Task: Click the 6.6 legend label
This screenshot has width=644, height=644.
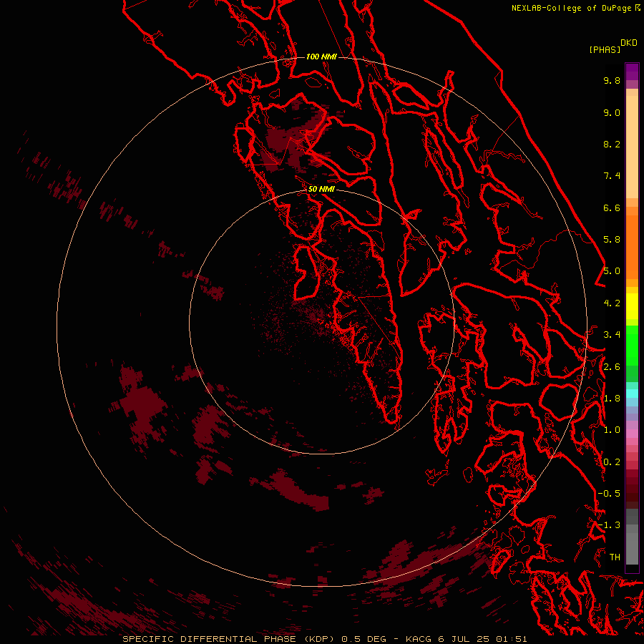Action: [x=612, y=208]
